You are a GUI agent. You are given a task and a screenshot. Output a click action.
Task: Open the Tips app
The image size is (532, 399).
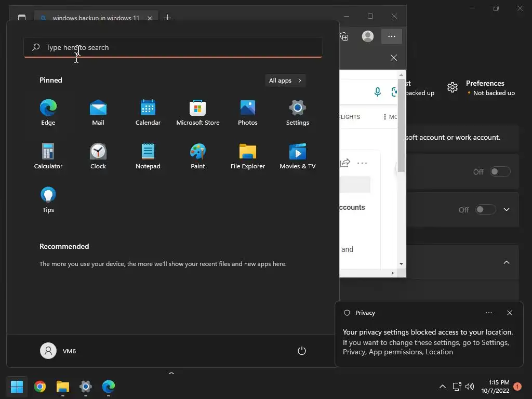click(48, 200)
